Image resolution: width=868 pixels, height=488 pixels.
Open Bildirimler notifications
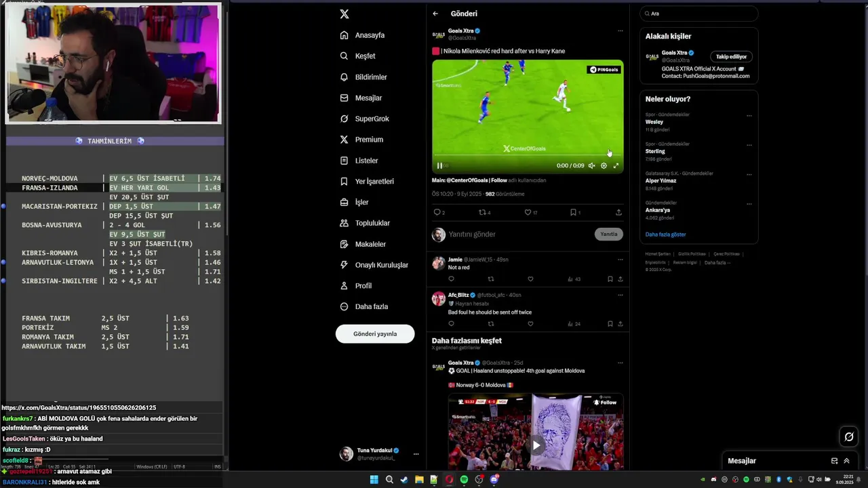pyautogui.click(x=363, y=77)
